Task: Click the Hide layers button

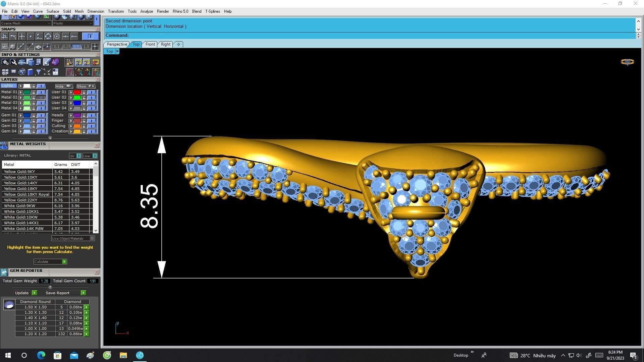Action: [x=64, y=86]
